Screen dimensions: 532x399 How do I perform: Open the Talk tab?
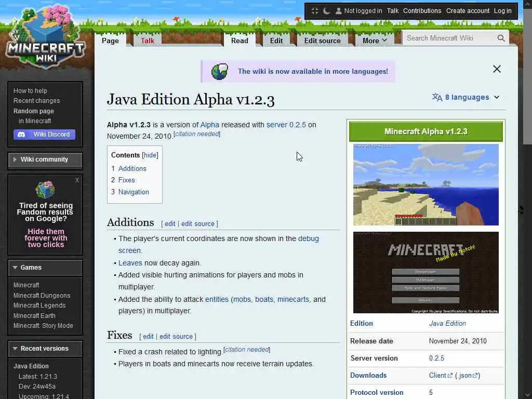pos(148,41)
